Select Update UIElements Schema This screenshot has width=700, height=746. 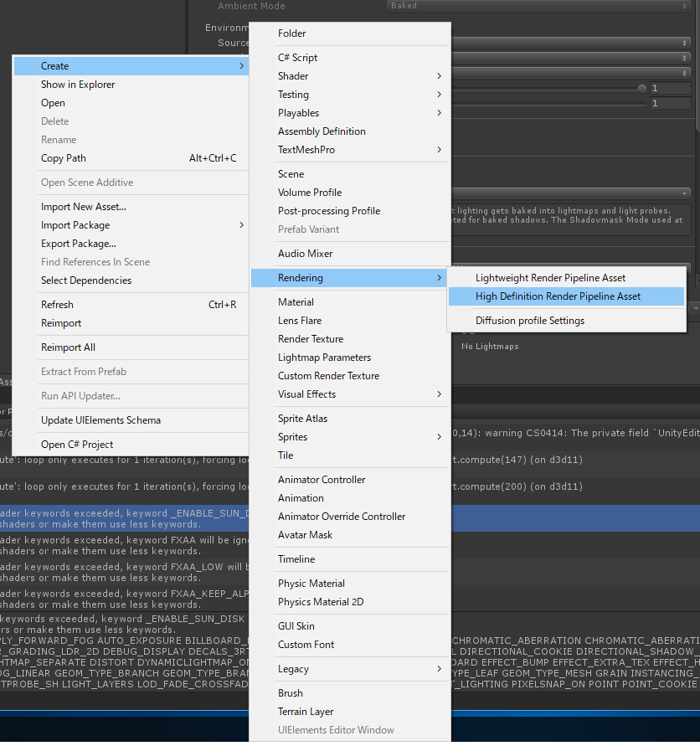pos(131,420)
